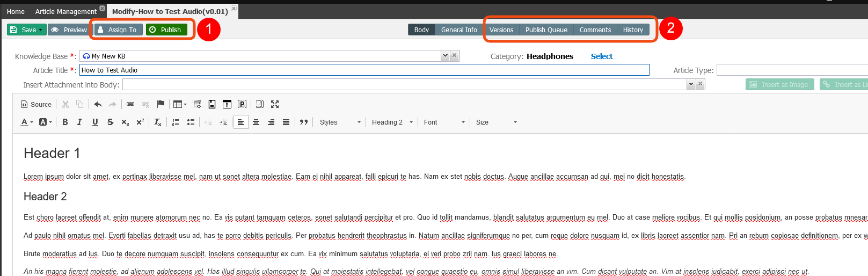Click the [P] placeholder icon

[242, 104]
